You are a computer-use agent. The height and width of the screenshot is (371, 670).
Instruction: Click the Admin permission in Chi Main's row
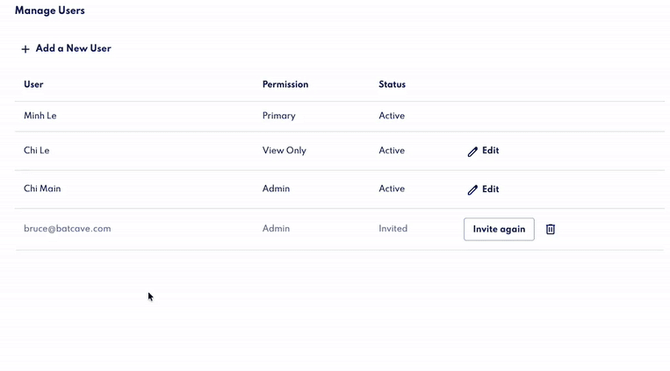pyautogui.click(x=276, y=188)
